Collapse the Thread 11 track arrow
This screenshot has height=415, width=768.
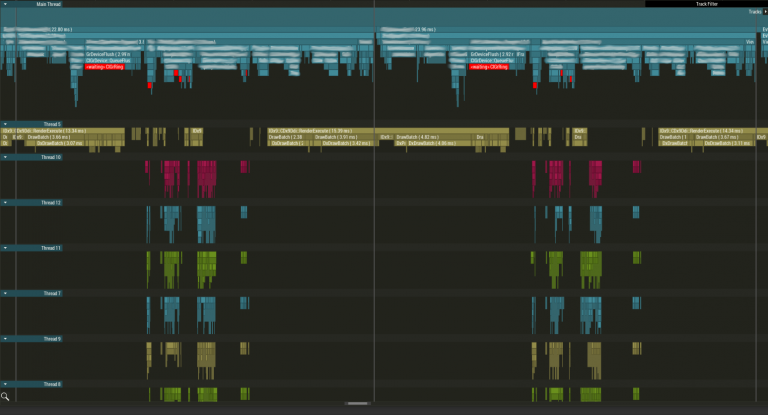5,247
